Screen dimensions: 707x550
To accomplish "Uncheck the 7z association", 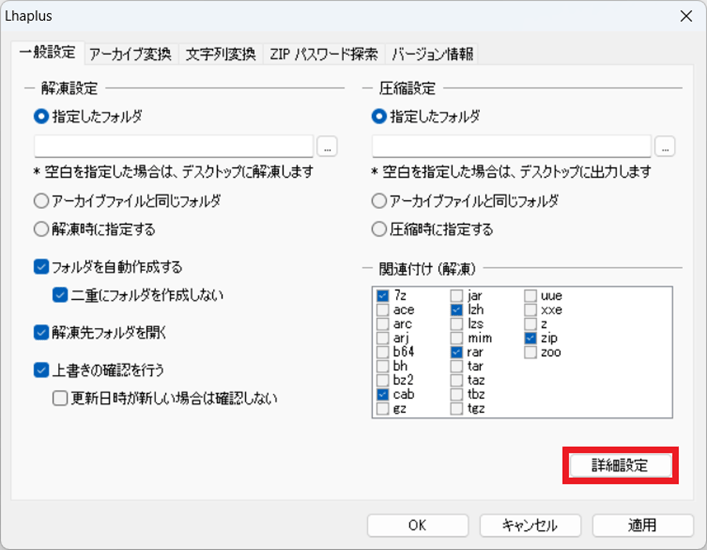I will click(383, 296).
